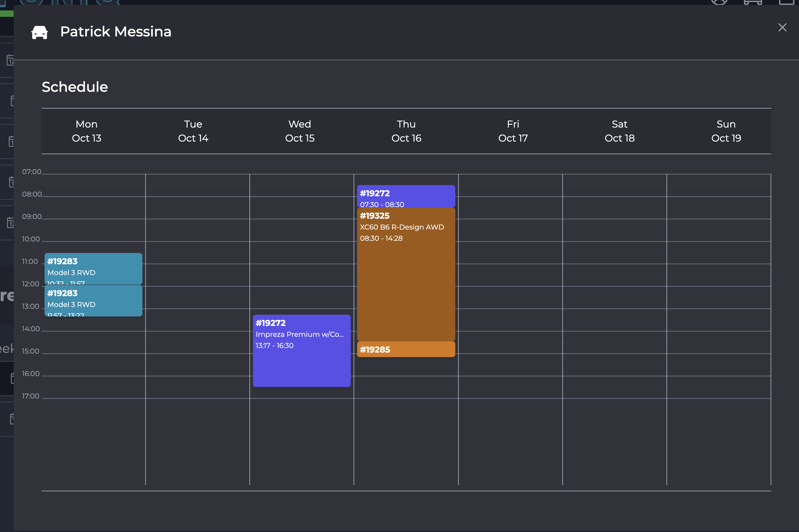Click the car icon beside Patrick Messina
The height and width of the screenshot is (532, 799).
click(39, 32)
